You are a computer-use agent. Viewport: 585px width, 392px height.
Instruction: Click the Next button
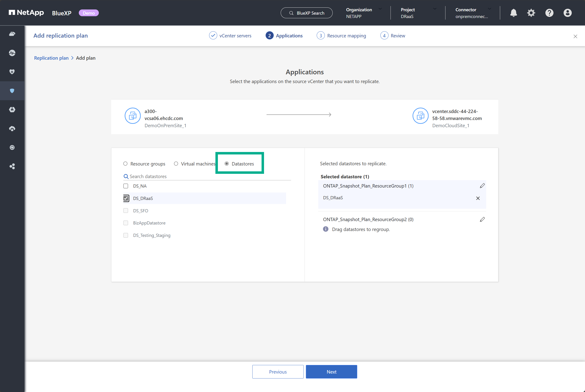point(331,372)
